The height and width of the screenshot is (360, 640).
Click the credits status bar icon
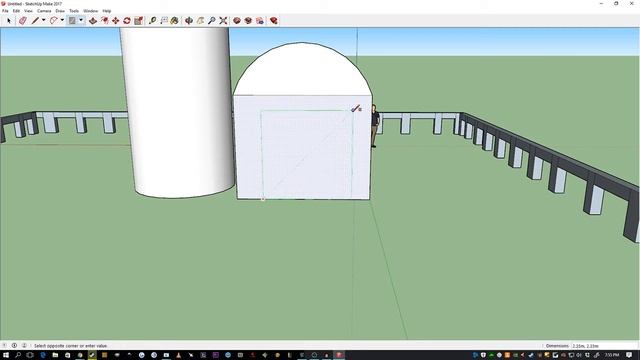(14, 346)
